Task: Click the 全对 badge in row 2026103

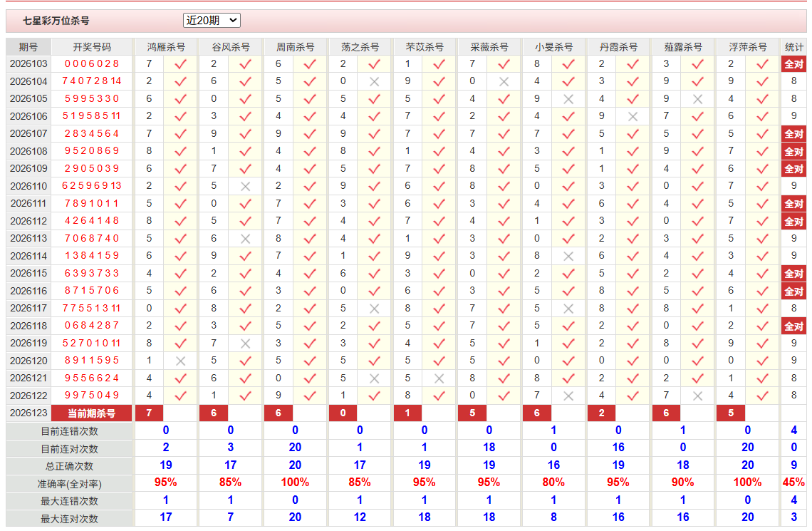Action: point(793,63)
